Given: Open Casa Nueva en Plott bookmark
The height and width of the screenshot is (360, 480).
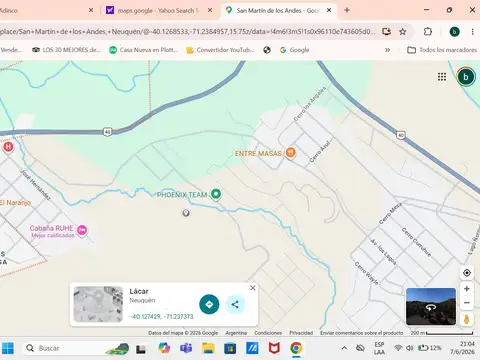Looking at the screenshot, I should tap(143, 50).
